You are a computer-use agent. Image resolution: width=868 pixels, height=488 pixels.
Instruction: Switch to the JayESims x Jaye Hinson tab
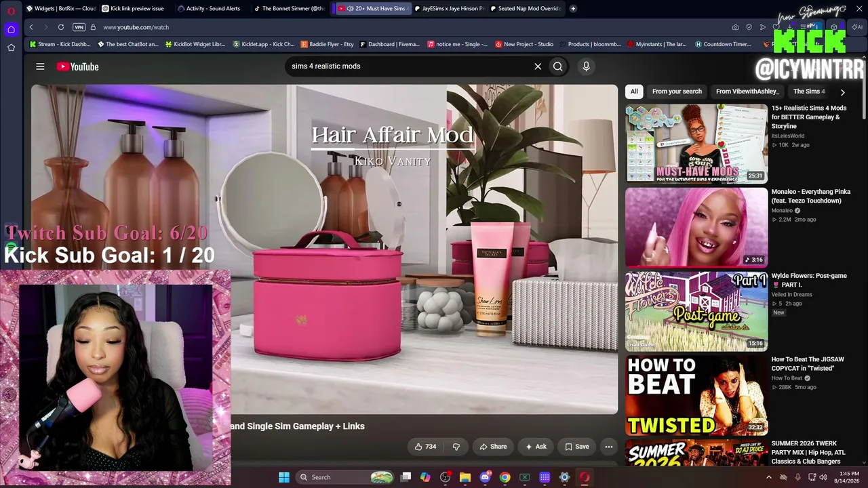click(x=448, y=9)
